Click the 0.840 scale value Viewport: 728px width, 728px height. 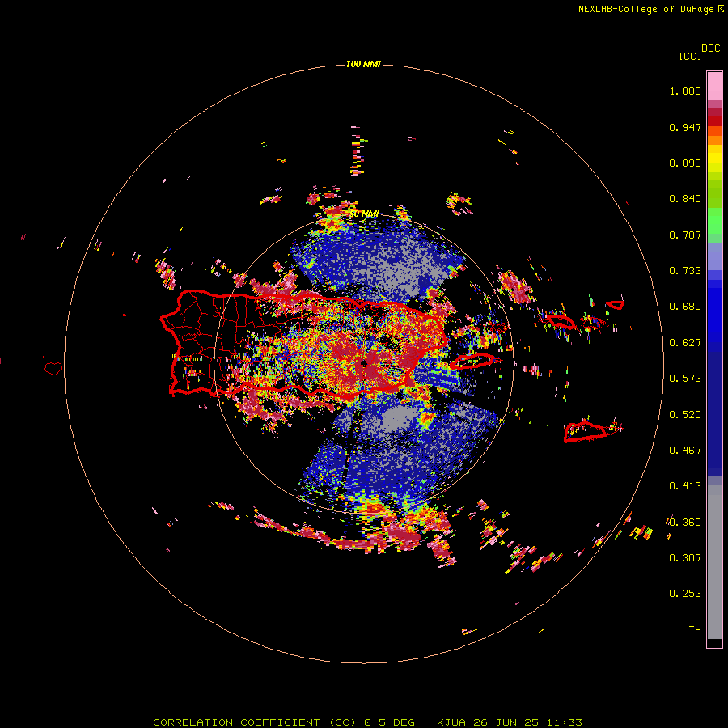pyautogui.click(x=685, y=199)
